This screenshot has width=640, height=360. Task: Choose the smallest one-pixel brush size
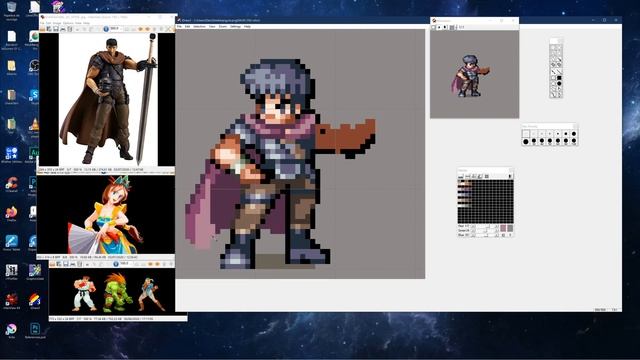(526, 133)
